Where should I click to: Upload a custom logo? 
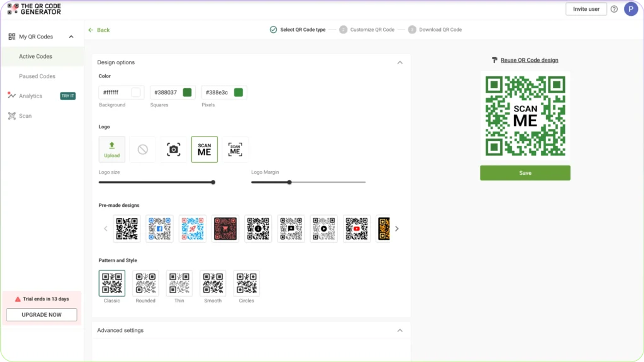point(112,149)
